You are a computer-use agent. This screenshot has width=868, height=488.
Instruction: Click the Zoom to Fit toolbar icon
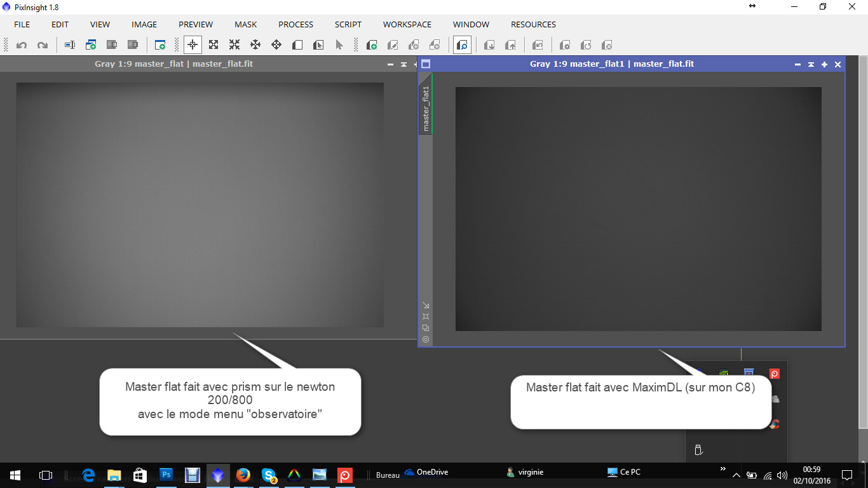pos(214,45)
